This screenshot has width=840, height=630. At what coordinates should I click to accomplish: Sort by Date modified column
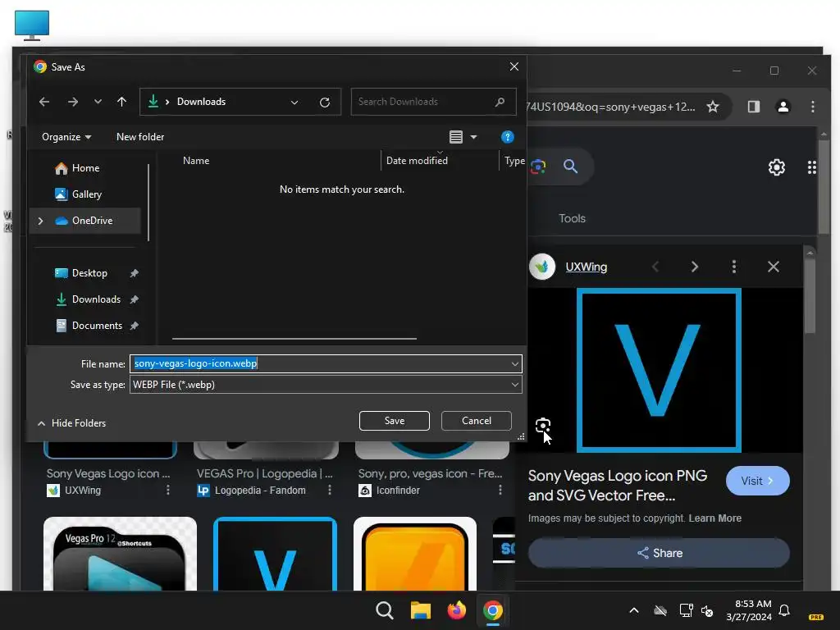pyautogui.click(x=417, y=161)
